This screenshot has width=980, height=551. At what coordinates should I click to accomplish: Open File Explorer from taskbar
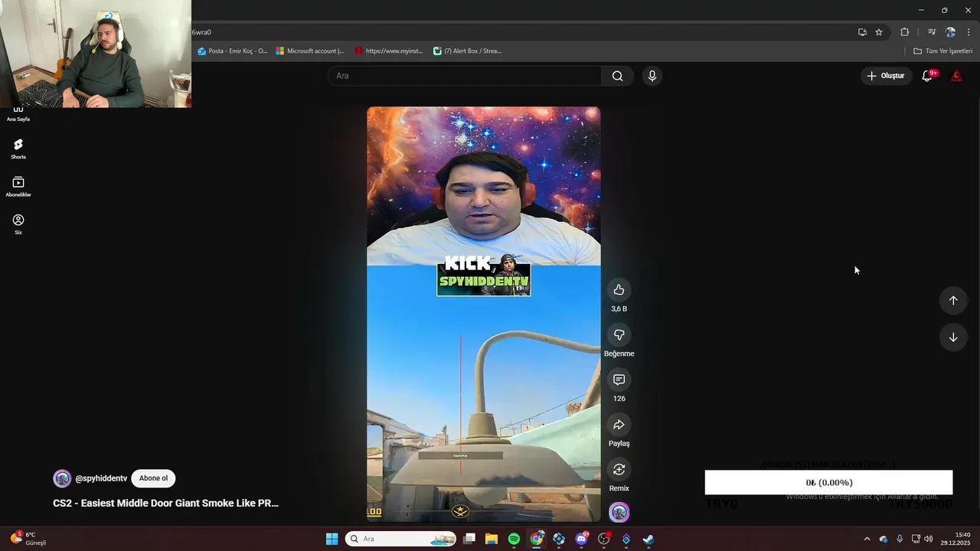[x=492, y=539]
